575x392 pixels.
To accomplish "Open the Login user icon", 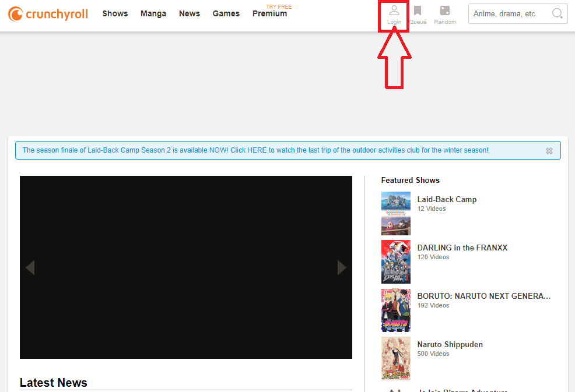I will pyautogui.click(x=394, y=10).
